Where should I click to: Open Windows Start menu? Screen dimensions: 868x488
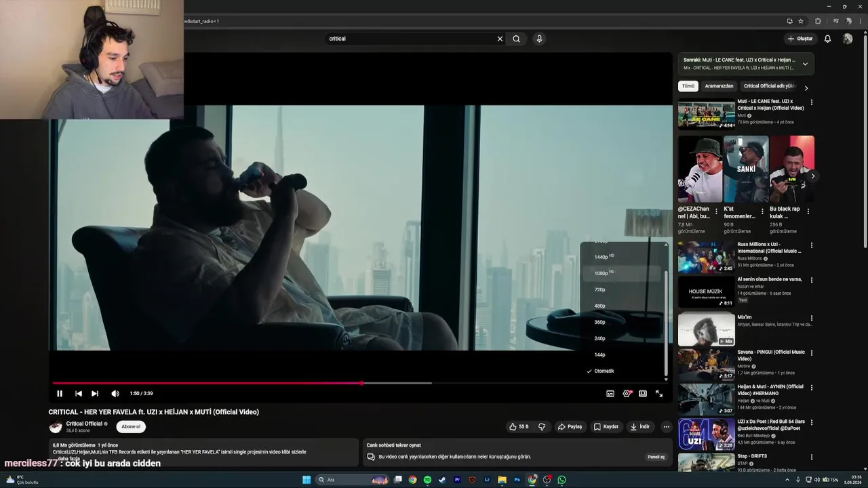[307, 480]
